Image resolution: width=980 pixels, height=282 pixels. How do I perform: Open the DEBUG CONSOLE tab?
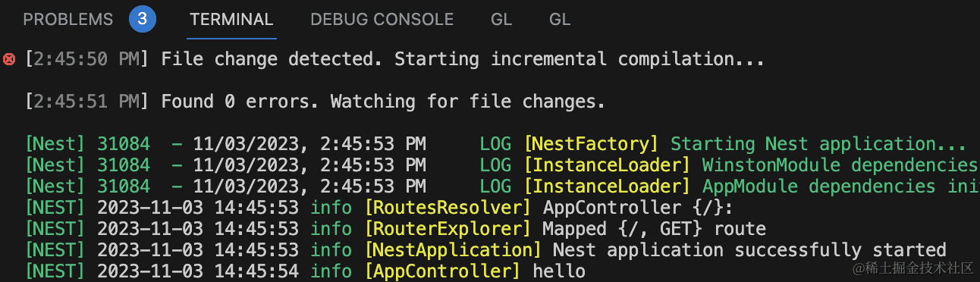coord(382,20)
